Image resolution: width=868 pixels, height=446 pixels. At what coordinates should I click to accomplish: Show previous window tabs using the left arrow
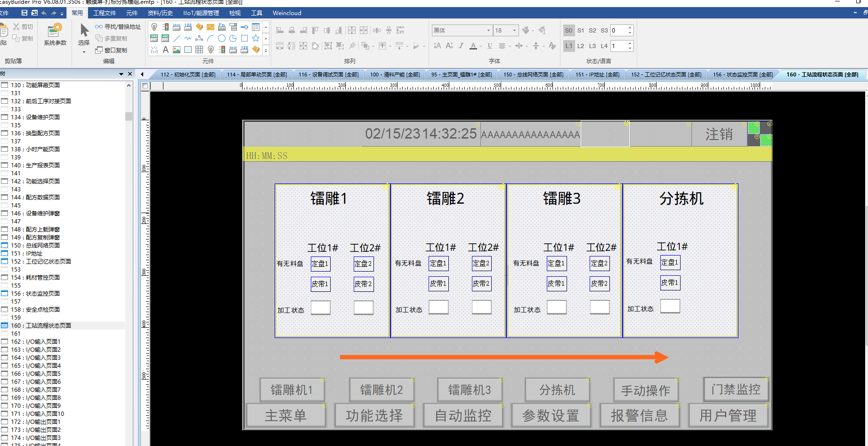(x=142, y=74)
